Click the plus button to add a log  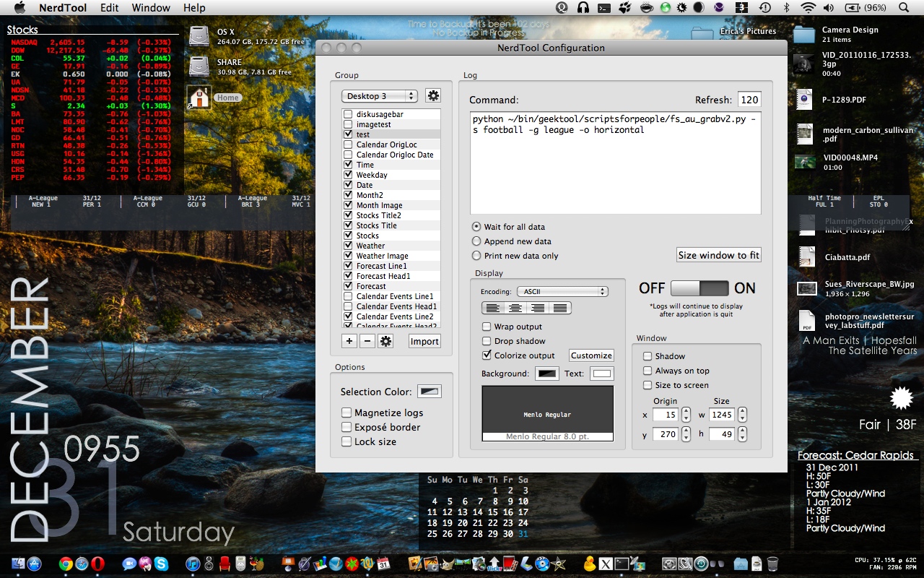point(349,341)
